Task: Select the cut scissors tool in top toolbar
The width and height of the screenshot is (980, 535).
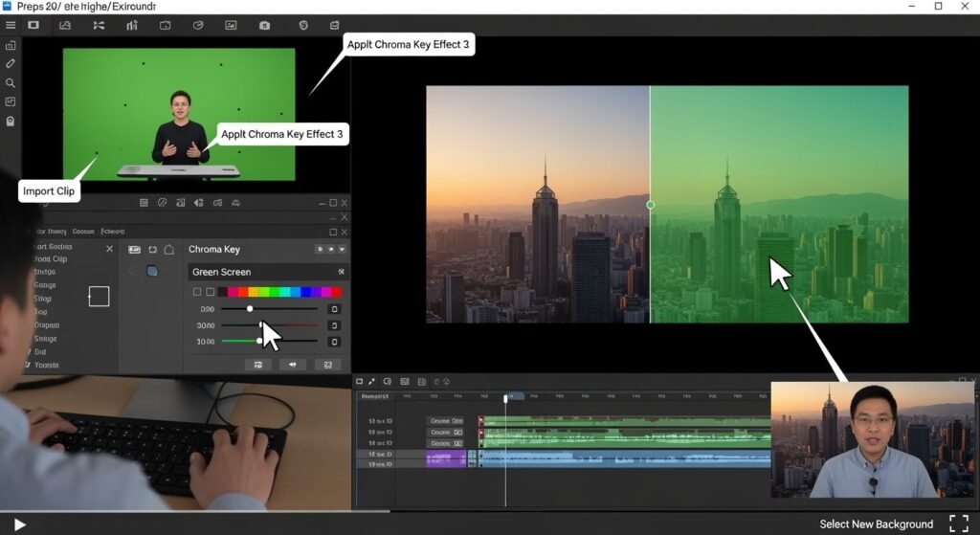Action: pyautogui.click(x=99, y=25)
